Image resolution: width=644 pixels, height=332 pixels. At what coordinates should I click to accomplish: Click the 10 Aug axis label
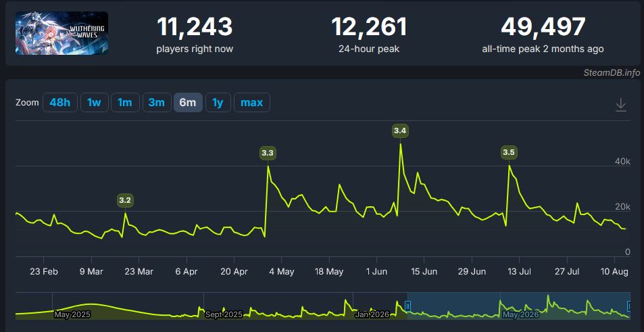[x=614, y=272]
